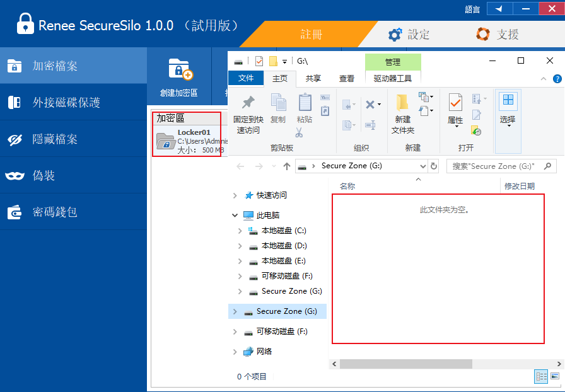Click the open icon in 打开 group

pos(477,98)
